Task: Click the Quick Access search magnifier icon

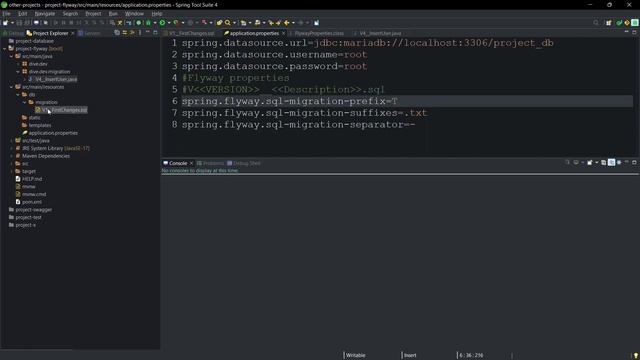Action: pyautogui.click(x=596, y=23)
